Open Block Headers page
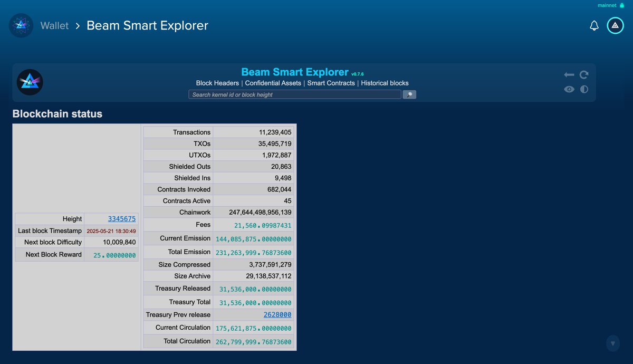The height and width of the screenshot is (364, 633). pos(217,83)
